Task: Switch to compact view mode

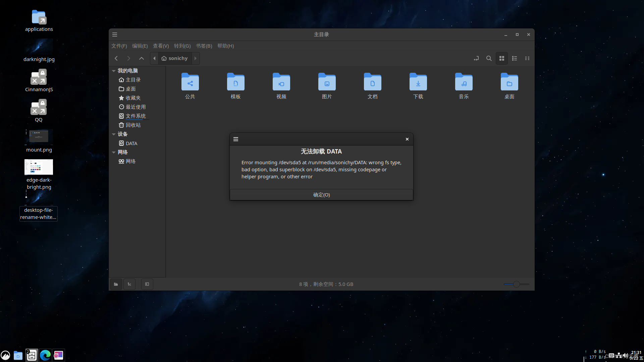Action: click(x=527, y=58)
